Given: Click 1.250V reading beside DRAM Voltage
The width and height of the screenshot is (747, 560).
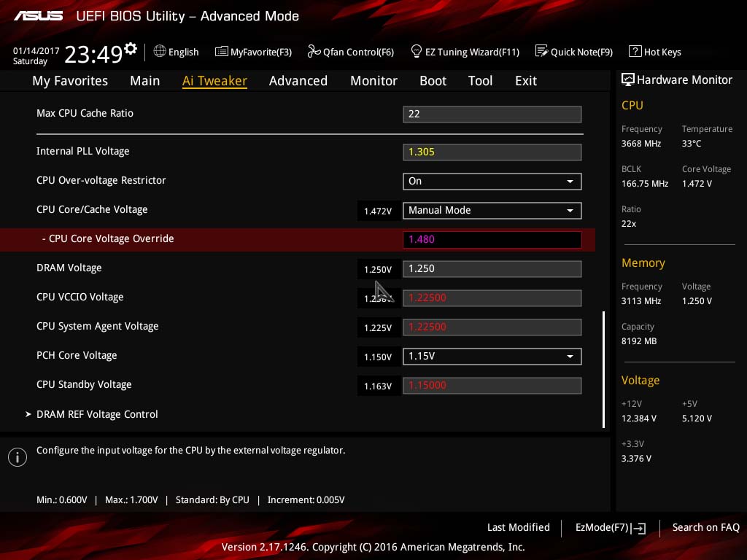Looking at the screenshot, I should coord(378,270).
